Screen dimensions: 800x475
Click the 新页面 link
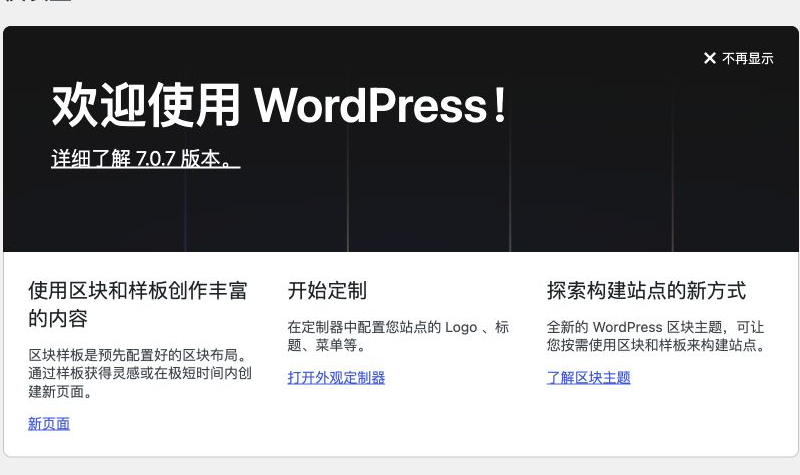49,423
